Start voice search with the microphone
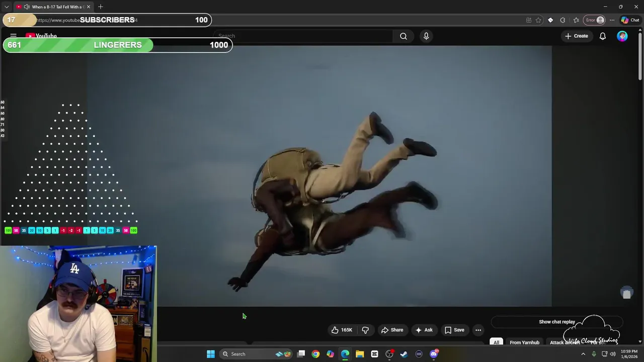This screenshot has width=644, height=362. coord(426,36)
